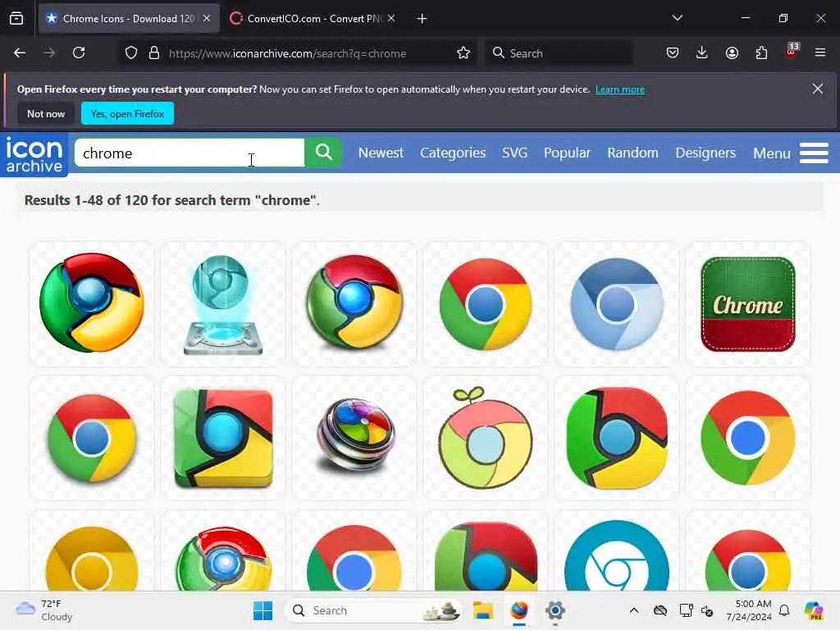The height and width of the screenshot is (630, 840).
Task: Click the forward navigation arrow
Action: point(49,52)
